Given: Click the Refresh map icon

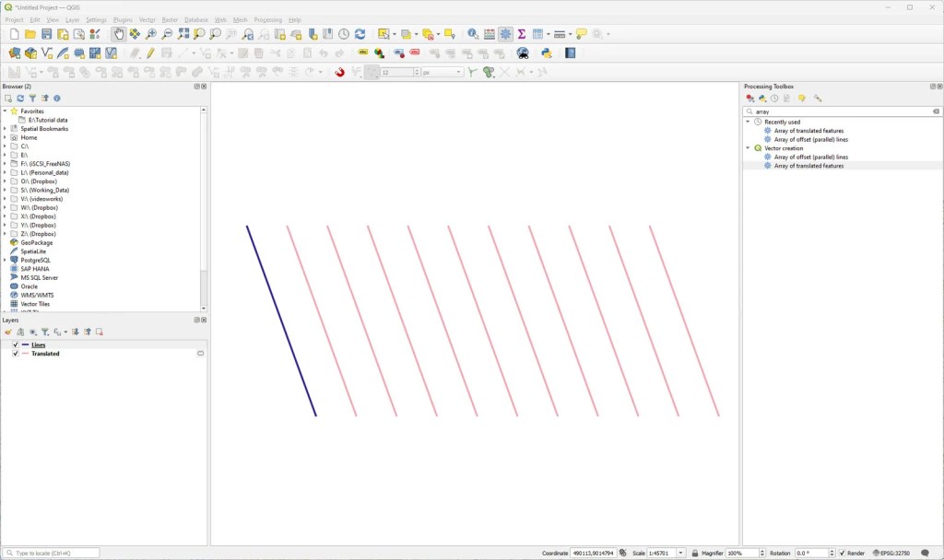Looking at the screenshot, I should point(360,34).
